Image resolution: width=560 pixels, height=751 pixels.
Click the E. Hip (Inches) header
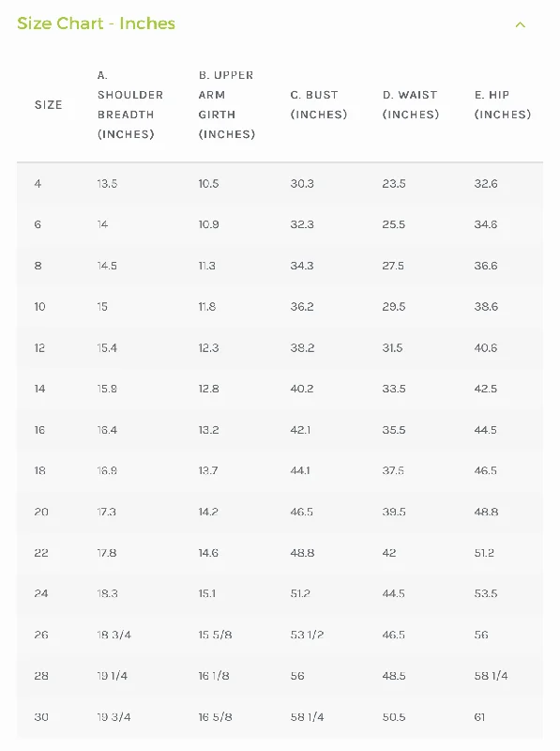point(503,105)
